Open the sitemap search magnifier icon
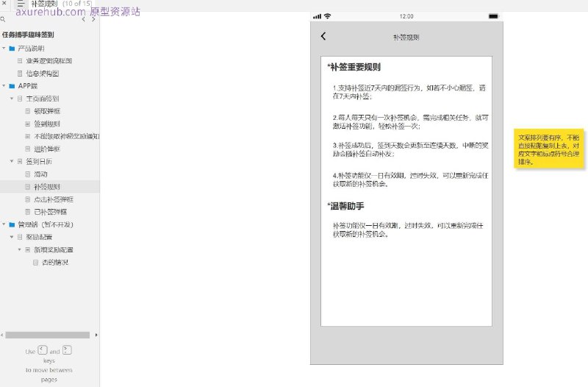Screen dimensions: 588x387 pyautogui.click(x=3, y=19)
